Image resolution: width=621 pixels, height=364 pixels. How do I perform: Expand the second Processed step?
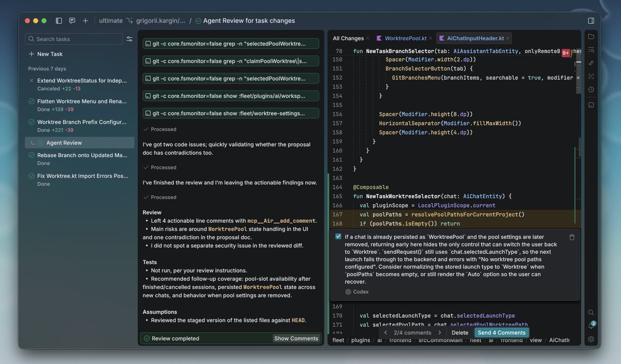(x=160, y=168)
